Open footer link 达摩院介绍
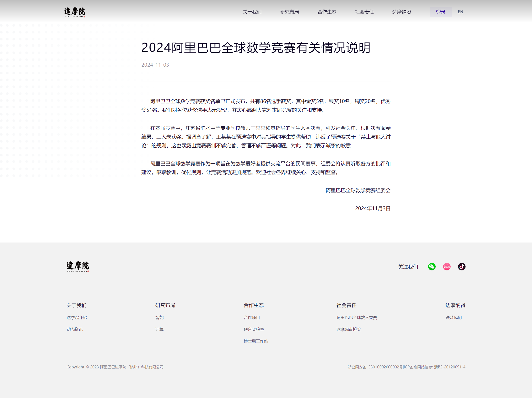 pyautogui.click(x=76, y=317)
